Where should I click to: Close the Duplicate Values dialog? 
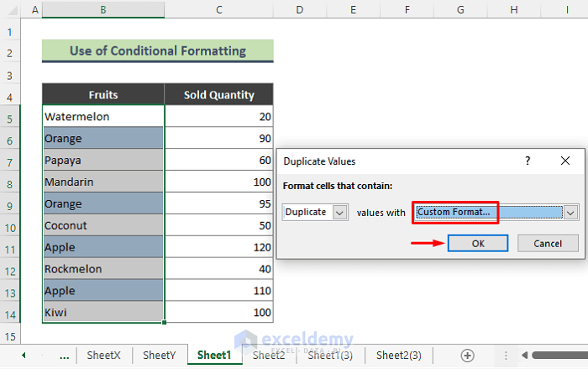click(x=565, y=160)
